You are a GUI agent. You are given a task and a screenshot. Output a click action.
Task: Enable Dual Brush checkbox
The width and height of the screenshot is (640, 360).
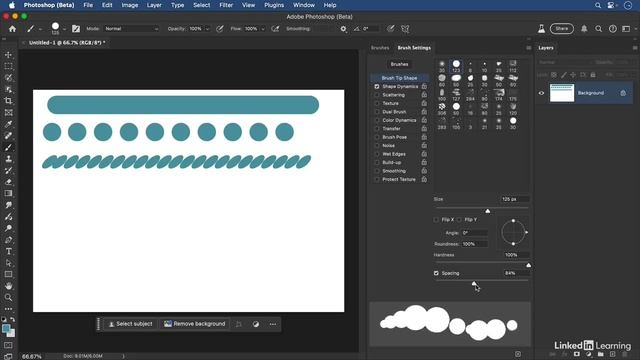[x=377, y=112]
